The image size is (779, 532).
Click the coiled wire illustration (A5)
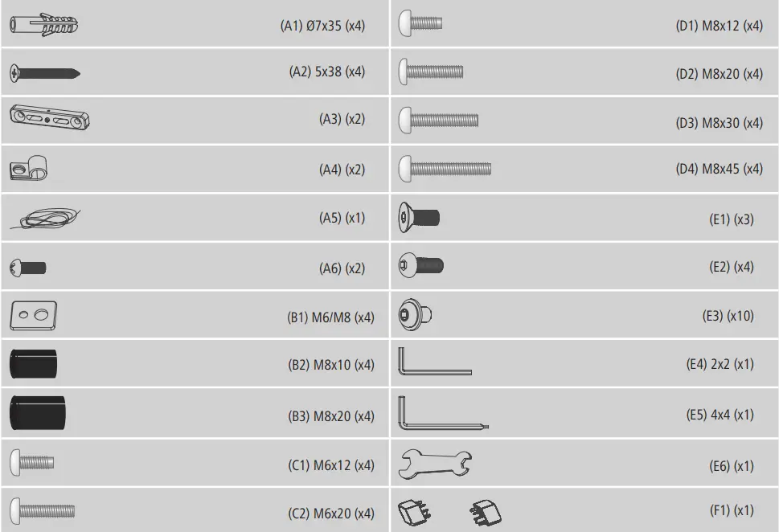[46, 217]
